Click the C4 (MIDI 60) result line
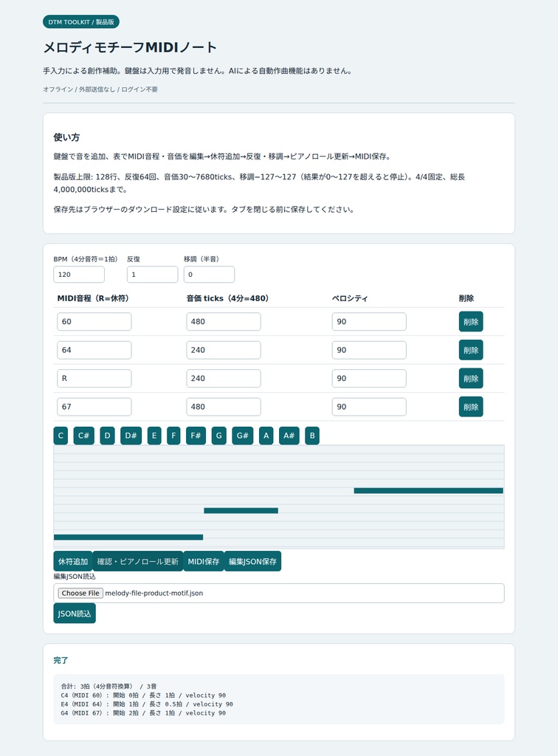 coord(143,695)
